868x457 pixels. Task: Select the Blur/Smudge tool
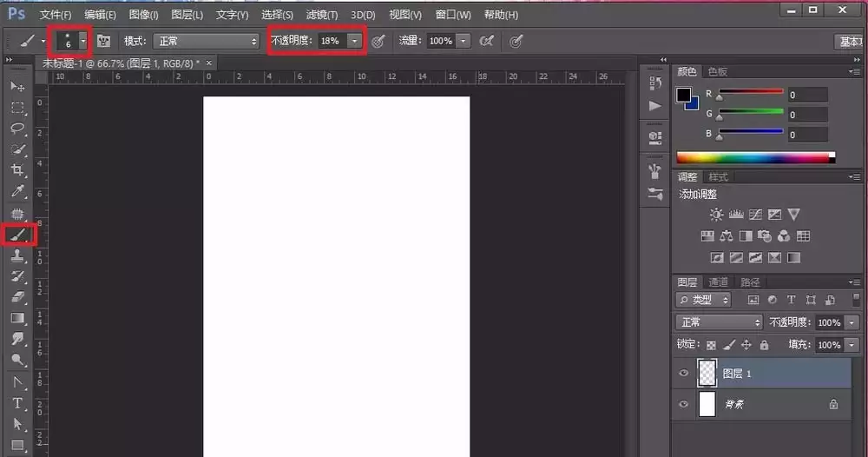(x=17, y=339)
